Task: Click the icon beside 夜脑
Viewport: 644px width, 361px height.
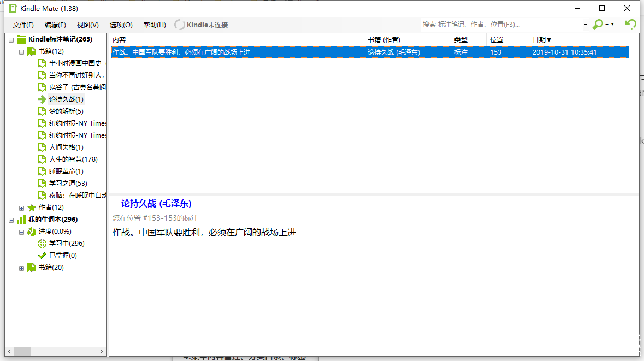Action: pyautogui.click(x=42, y=195)
